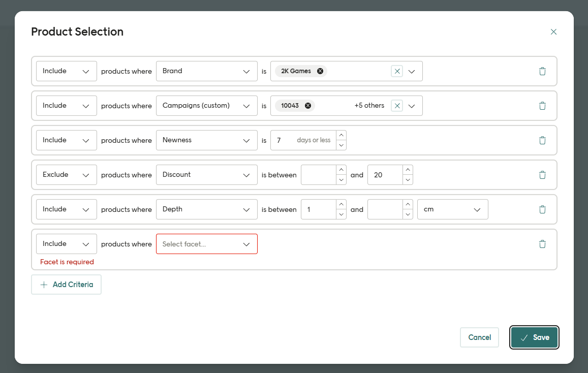This screenshot has height=373, width=588.
Task: Expand the Newness facet dropdown
Action: click(x=206, y=140)
